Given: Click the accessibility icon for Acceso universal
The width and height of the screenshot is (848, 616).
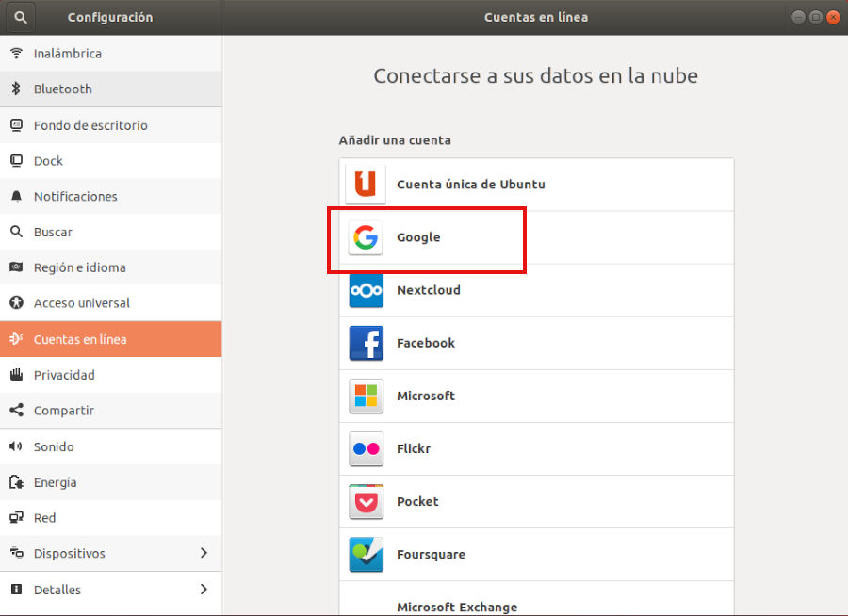Looking at the screenshot, I should pyautogui.click(x=17, y=302).
